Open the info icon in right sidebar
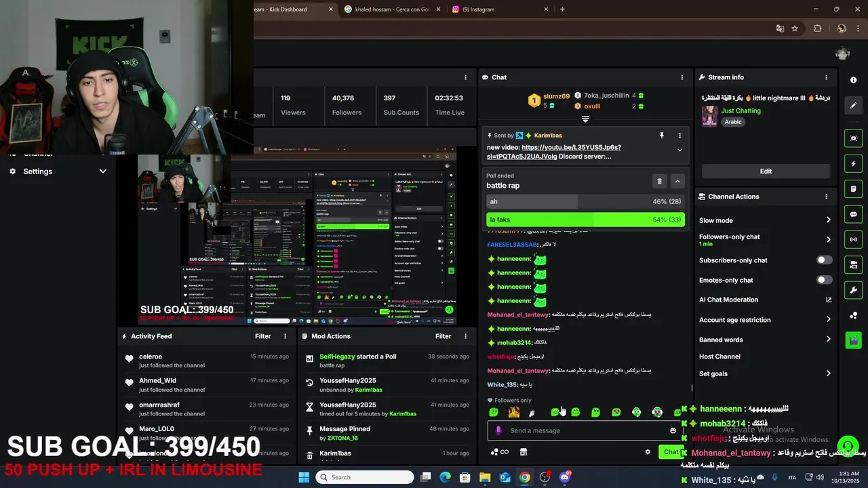Viewport: 868px width, 488px height. (x=853, y=79)
